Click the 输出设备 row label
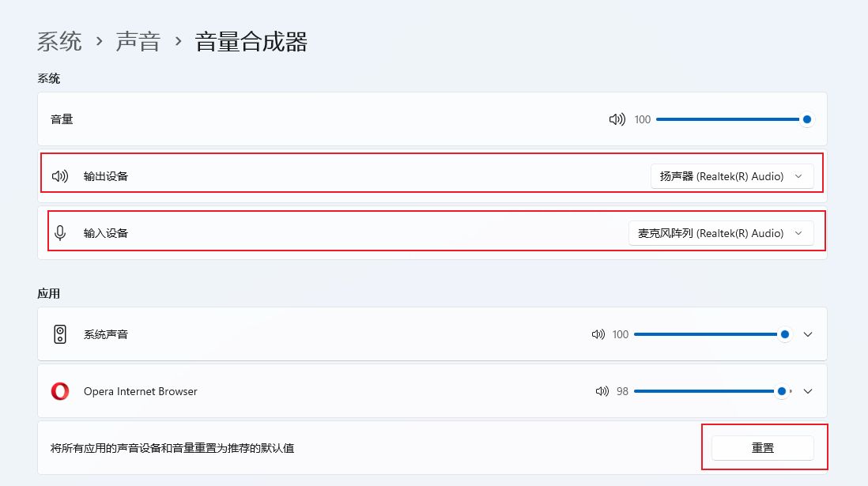The image size is (868, 486). click(x=106, y=176)
